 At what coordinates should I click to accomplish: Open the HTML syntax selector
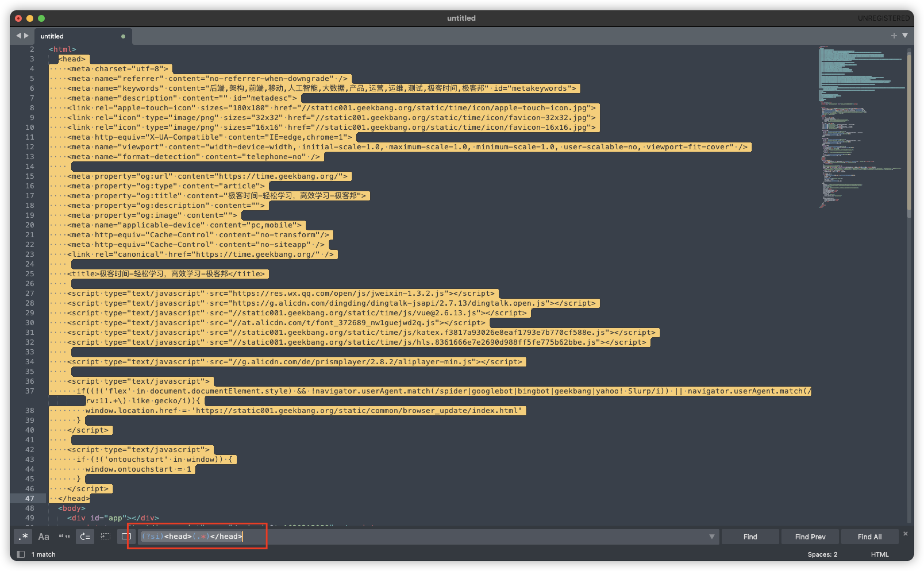(879, 554)
